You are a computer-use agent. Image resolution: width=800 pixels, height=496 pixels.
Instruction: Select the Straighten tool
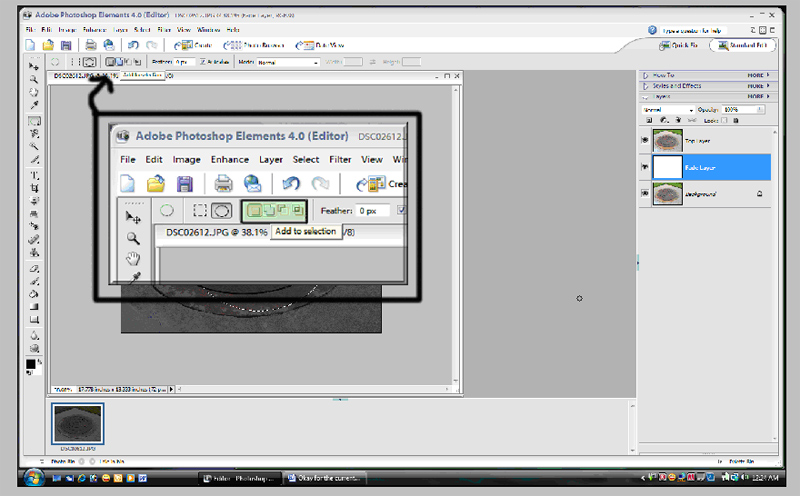click(34, 213)
